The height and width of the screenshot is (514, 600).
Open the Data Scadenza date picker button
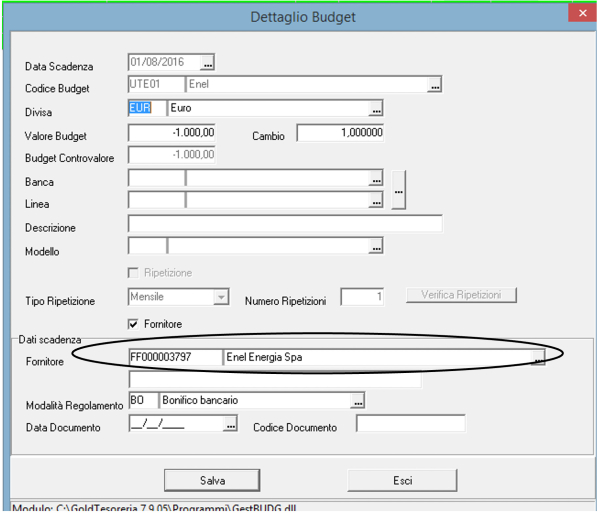tap(208, 62)
